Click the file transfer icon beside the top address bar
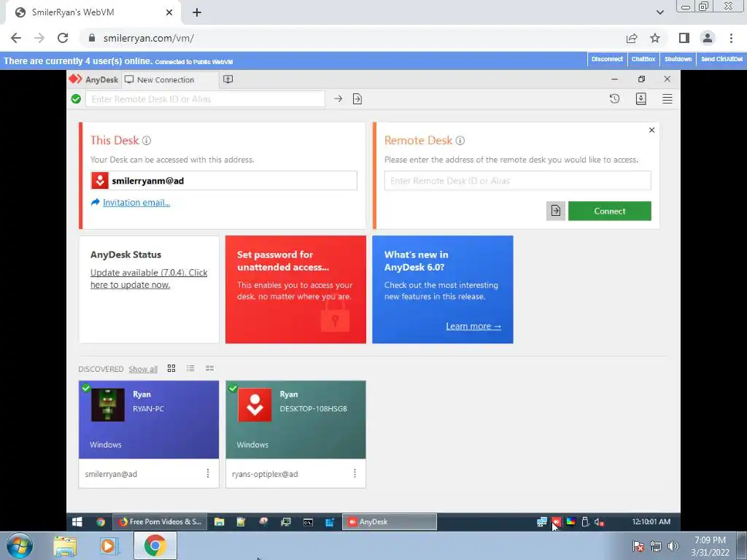Viewport: 747px width, 560px height. (x=357, y=98)
